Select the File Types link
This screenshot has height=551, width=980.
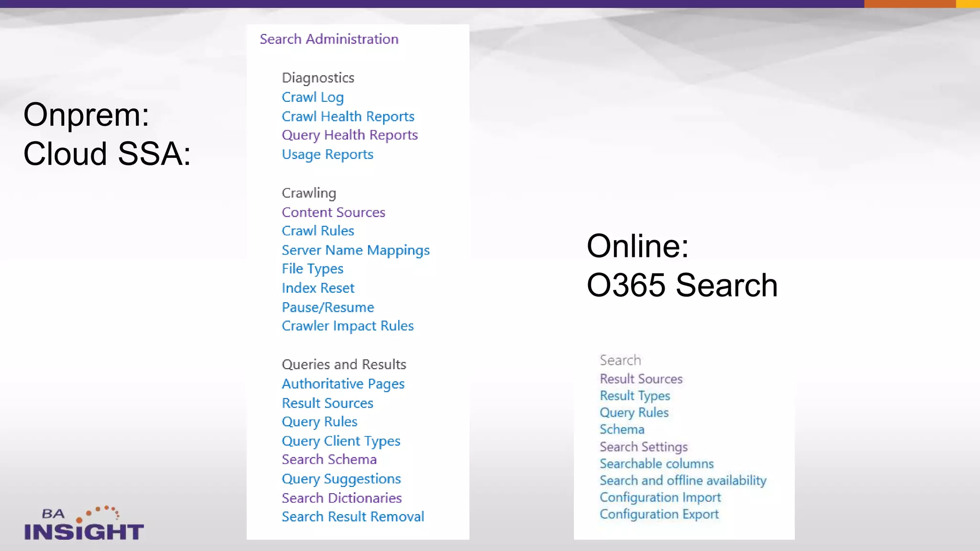pos(312,269)
